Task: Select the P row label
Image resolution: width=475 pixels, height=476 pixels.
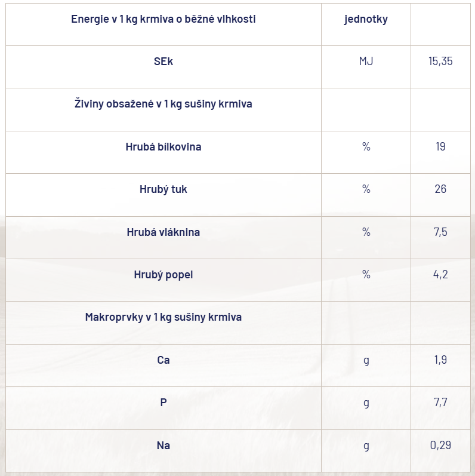Action: [163, 403]
